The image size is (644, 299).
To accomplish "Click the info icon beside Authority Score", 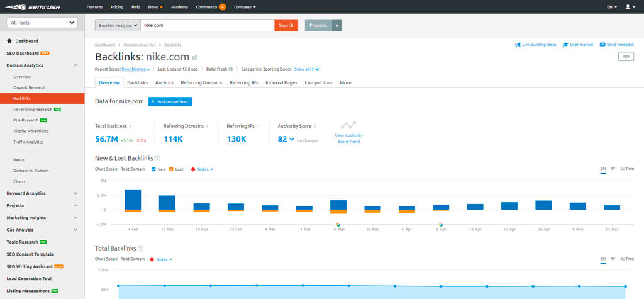I will pyautogui.click(x=315, y=127).
